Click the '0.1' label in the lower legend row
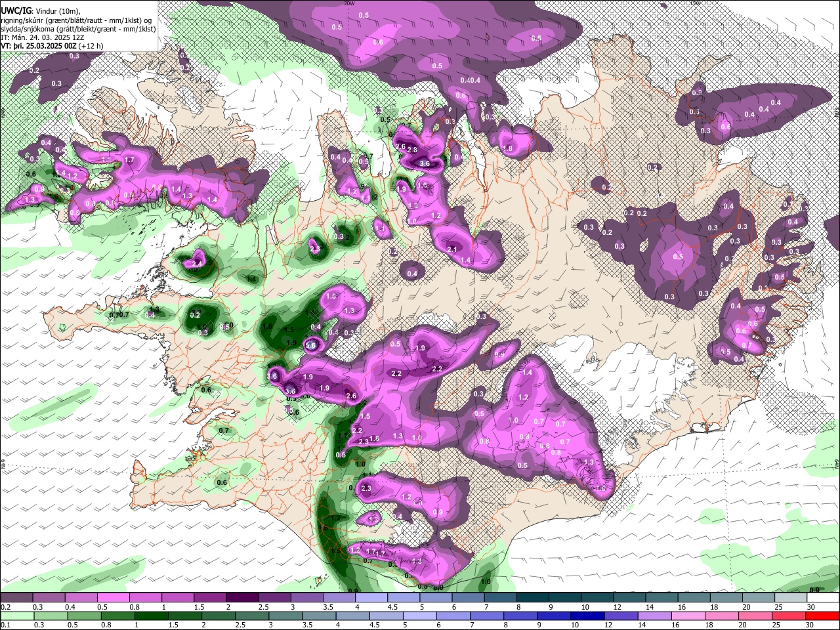840x630 pixels. pyautogui.click(x=6, y=625)
